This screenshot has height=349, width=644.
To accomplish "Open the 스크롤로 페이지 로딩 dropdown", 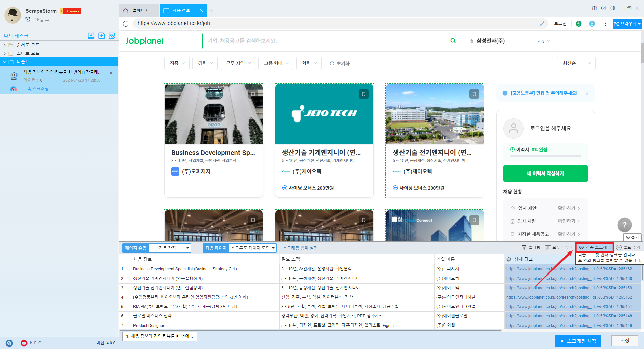I will (x=253, y=248).
